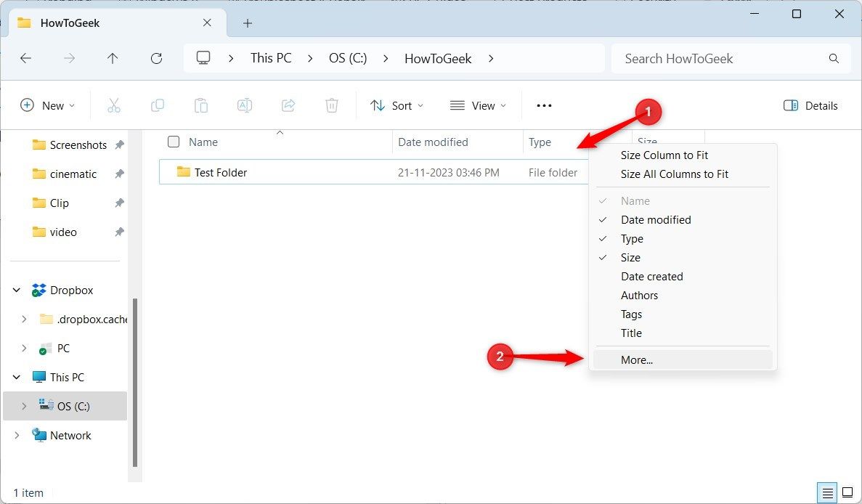Click the navigation pane scrollbar
Image resolution: width=862 pixels, height=504 pixels.
pyautogui.click(x=135, y=382)
